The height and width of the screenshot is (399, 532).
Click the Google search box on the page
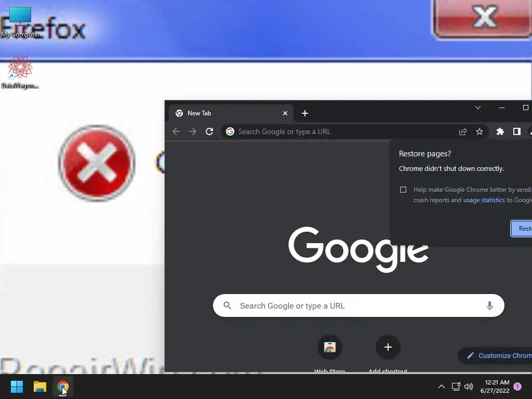point(358,305)
